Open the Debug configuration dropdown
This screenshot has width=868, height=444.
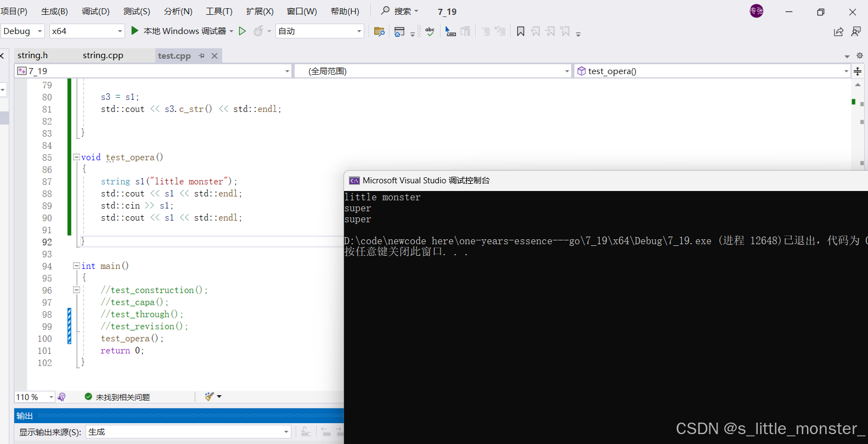(x=22, y=31)
